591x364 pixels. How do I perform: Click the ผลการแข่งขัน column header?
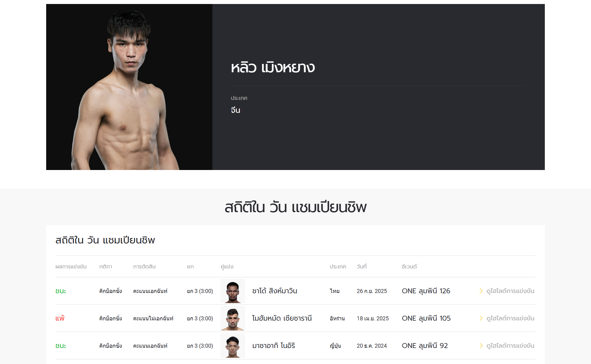[x=71, y=267]
